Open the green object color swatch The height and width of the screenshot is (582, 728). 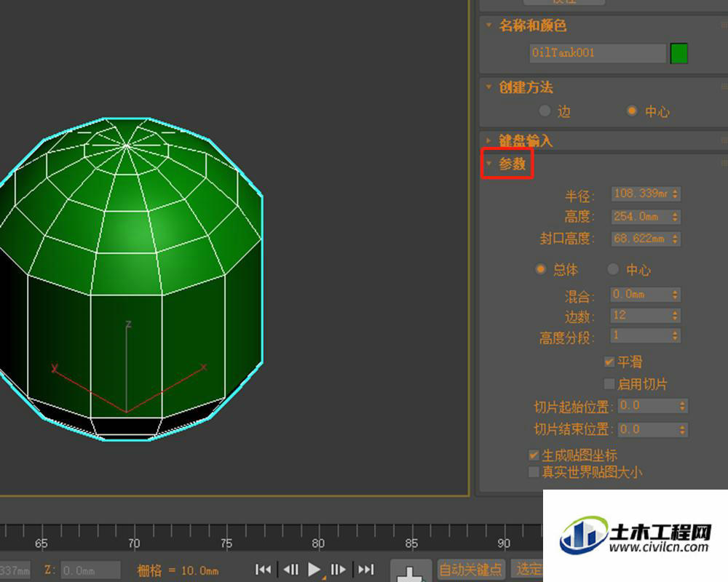coord(678,53)
